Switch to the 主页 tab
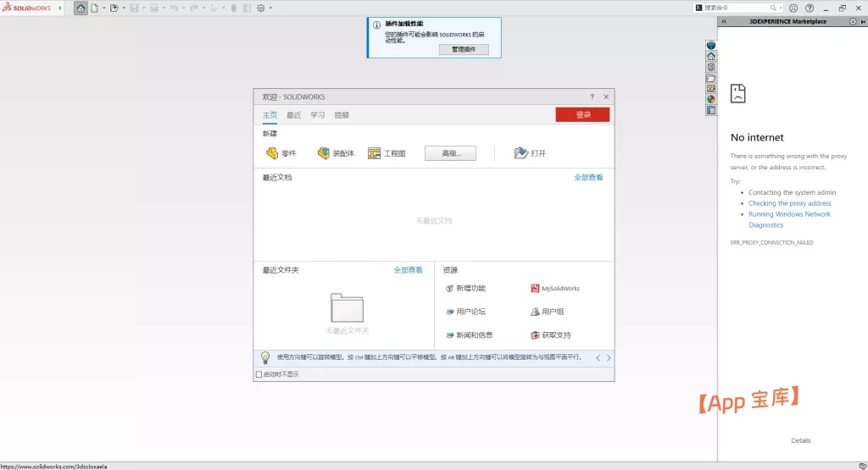This screenshot has width=868, height=470. click(270, 115)
